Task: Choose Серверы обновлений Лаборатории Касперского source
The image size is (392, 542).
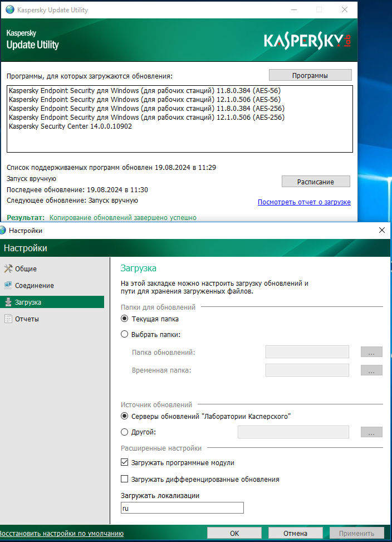Action: pyautogui.click(x=124, y=416)
